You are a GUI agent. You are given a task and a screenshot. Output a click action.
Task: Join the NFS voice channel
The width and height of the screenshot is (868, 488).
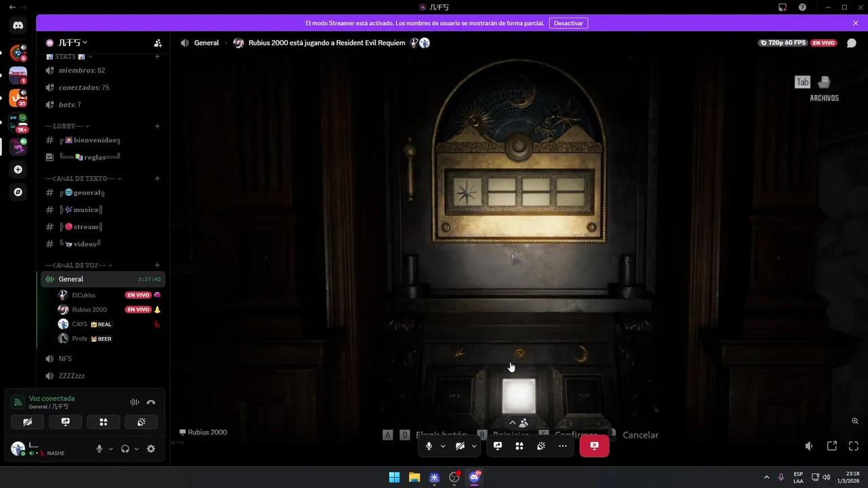click(103, 359)
